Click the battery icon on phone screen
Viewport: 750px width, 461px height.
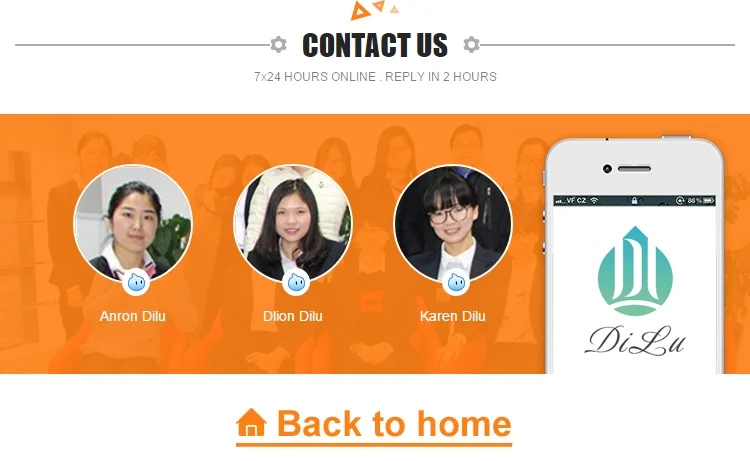709,200
